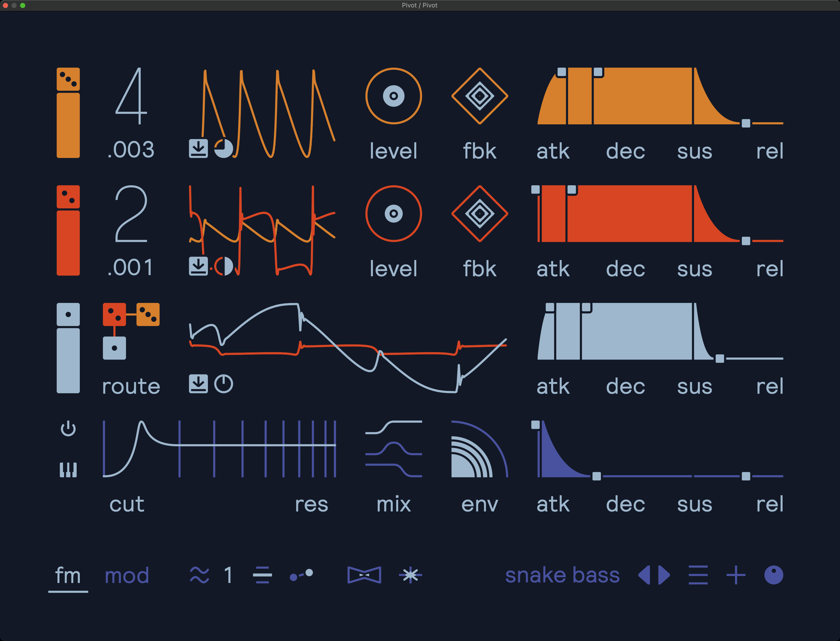Click the plus button to add preset

[x=736, y=575]
